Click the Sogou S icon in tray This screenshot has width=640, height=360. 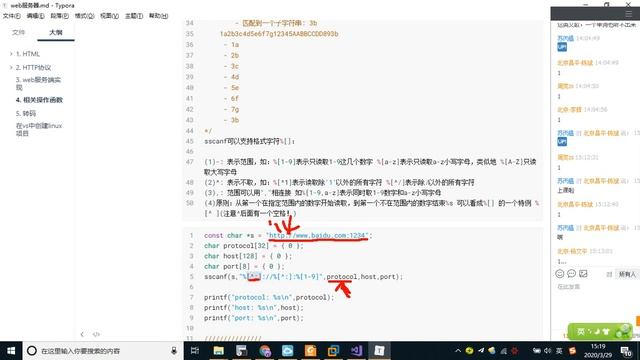pos(573,351)
